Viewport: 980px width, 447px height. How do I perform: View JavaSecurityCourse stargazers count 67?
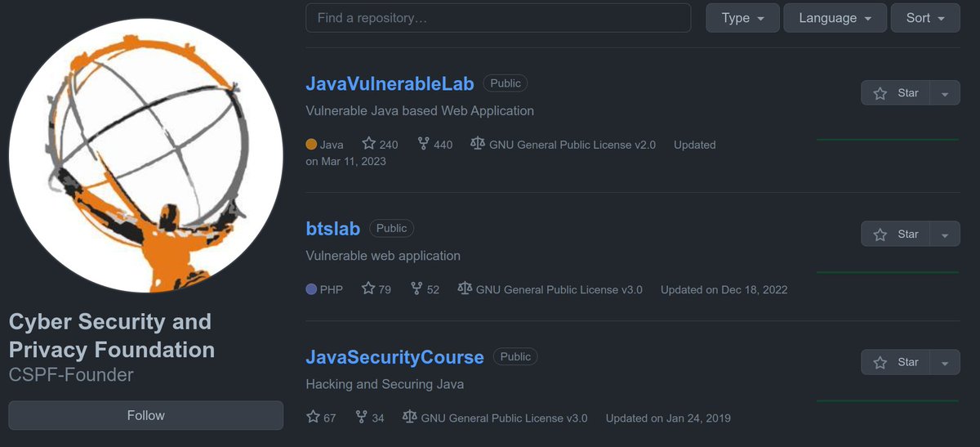coord(321,418)
